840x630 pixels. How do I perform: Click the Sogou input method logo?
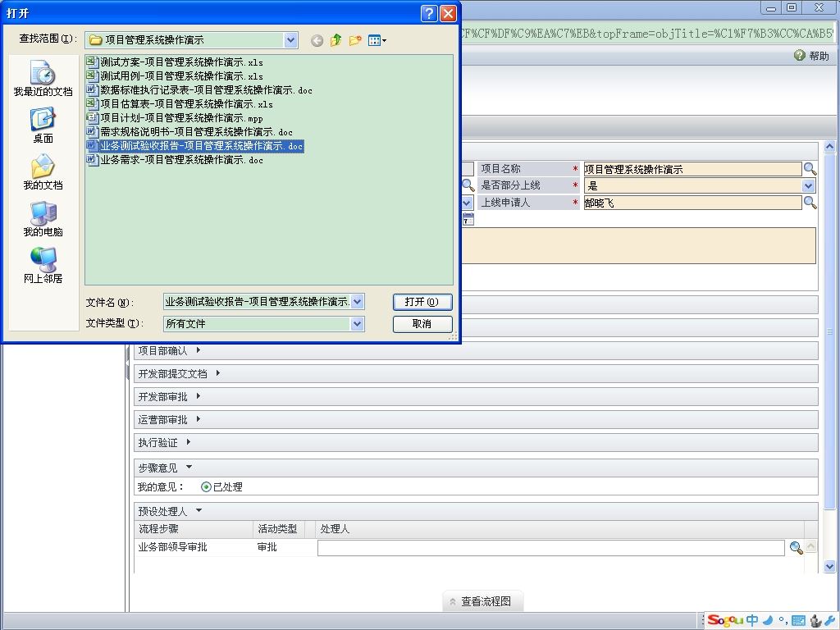coord(725,621)
